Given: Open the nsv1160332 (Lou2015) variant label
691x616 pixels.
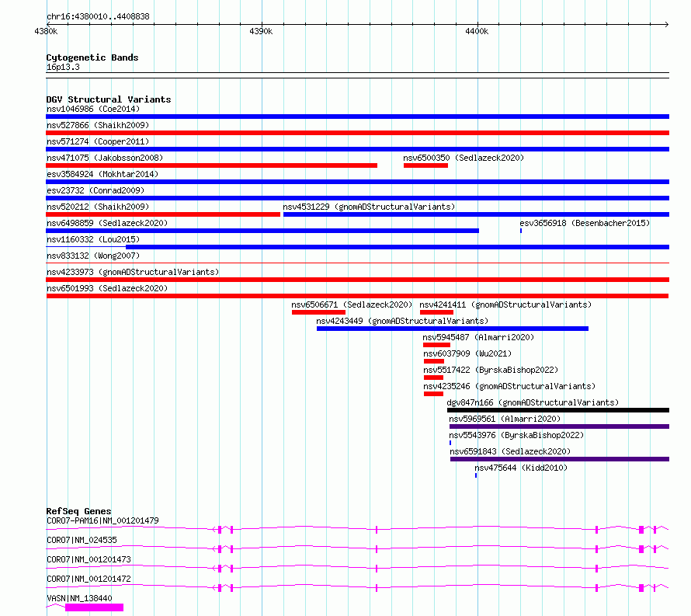Looking at the screenshot, I should (93, 239).
